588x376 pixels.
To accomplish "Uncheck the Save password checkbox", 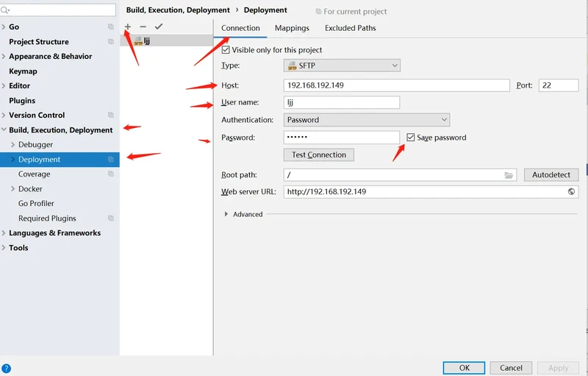I will pos(411,138).
